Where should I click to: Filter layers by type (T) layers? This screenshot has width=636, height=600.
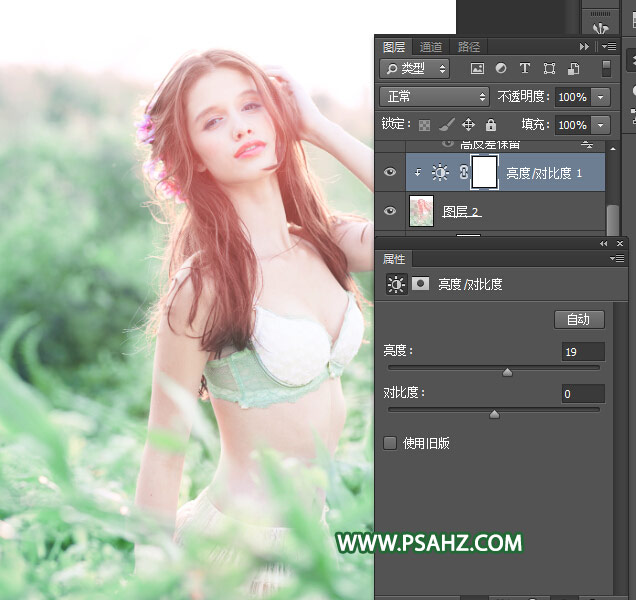(524, 69)
